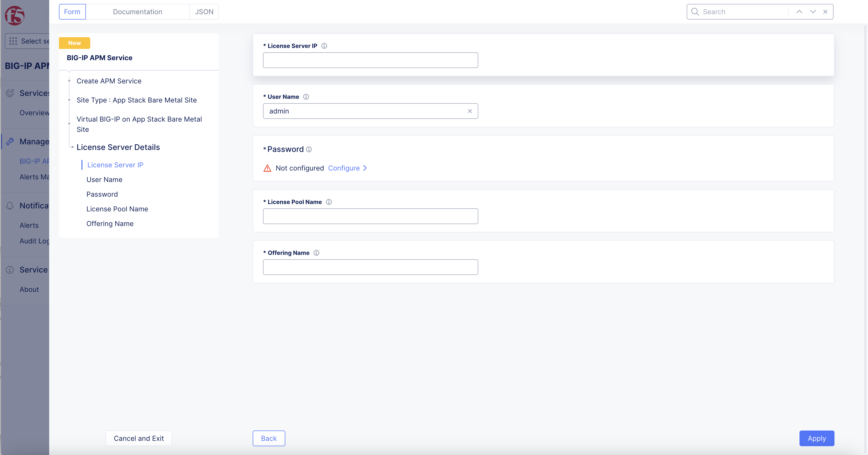This screenshot has height=455, width=868.
Task: Click into the Search box
Action: coord(743,12)
